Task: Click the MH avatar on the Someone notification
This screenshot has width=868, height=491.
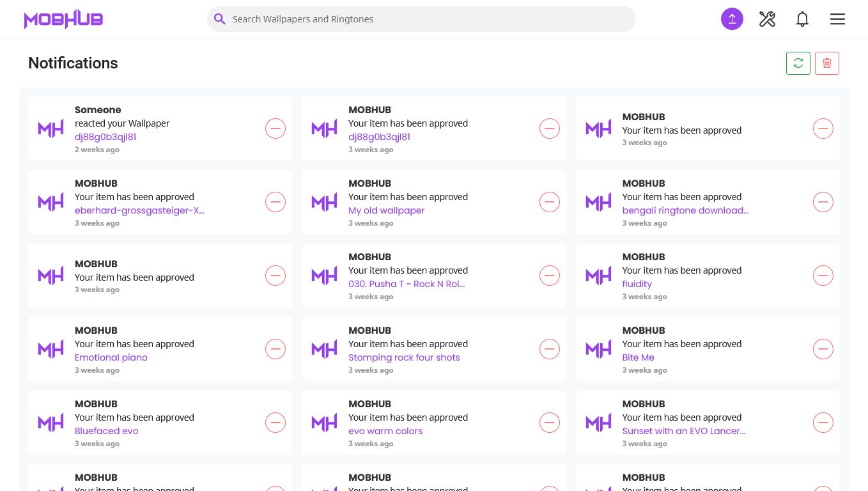Action: click(51, 129)
